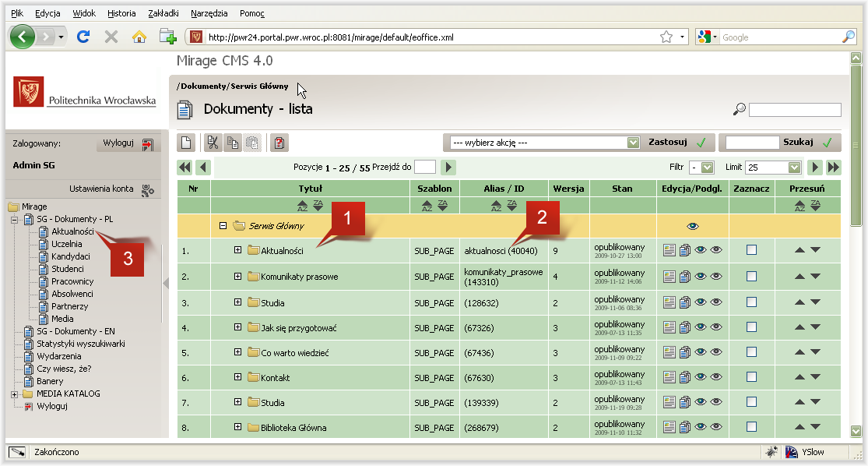Click the YSlow status bar icon
This screenshot has width=868, height=466.
(792, 452)
